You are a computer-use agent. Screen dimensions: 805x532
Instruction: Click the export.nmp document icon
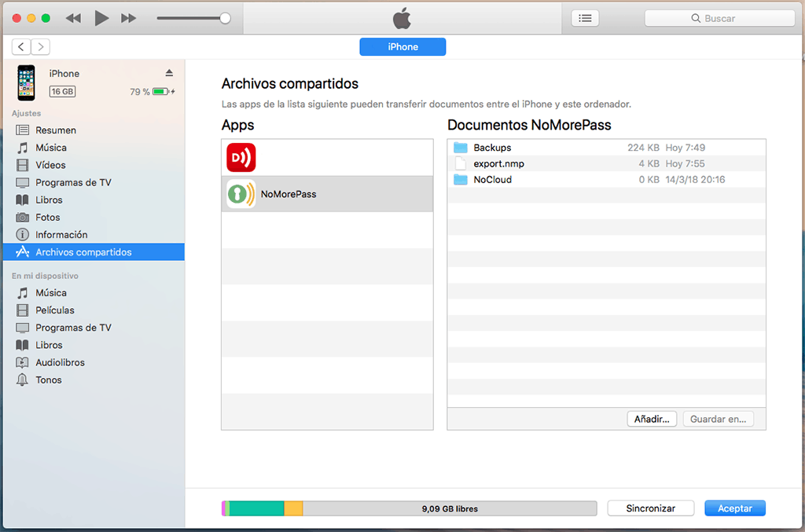(x=461, y=163)
